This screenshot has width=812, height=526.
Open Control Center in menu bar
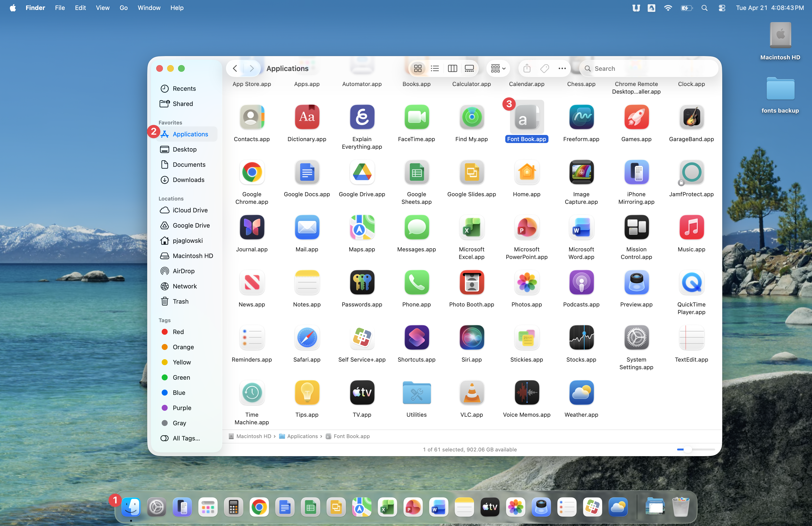point(722,8)
